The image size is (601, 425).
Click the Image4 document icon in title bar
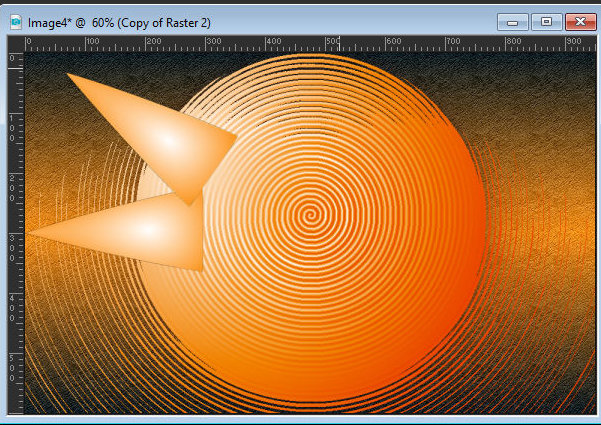(x=17, y=18)
